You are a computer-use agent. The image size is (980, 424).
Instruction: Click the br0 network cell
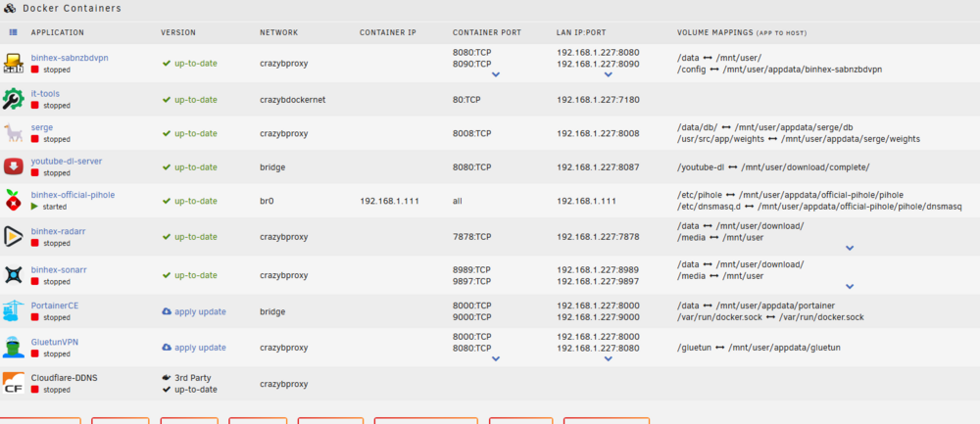click(x=267, y=201)
